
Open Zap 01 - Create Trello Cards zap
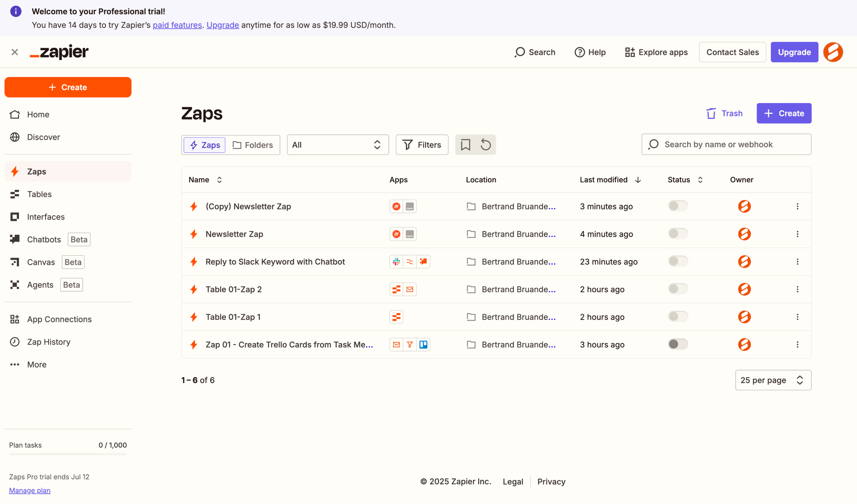289,344
